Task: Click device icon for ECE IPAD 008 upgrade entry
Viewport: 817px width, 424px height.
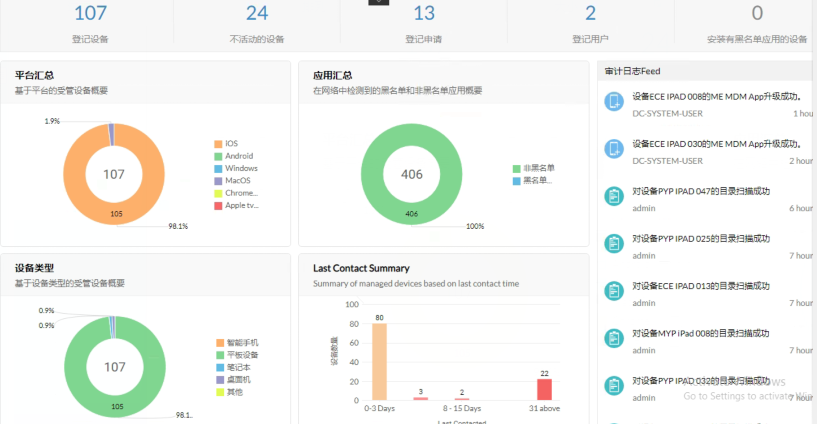Action: [614, 102]
